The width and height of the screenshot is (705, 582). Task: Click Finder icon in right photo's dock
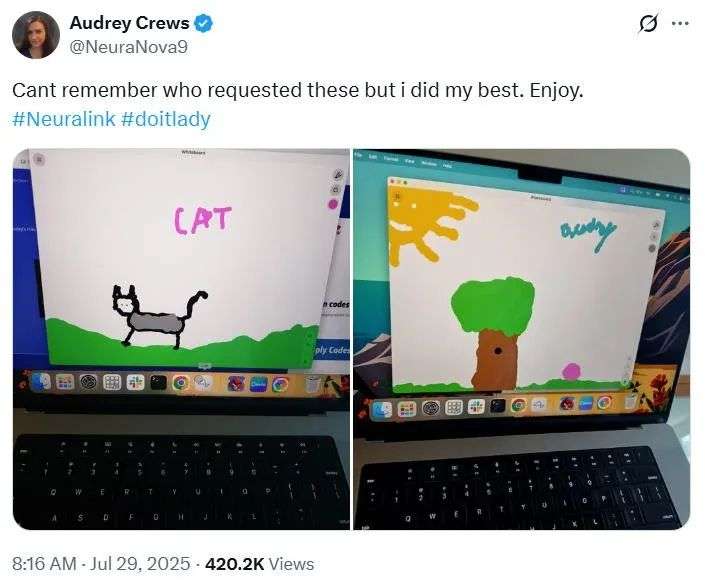[383, 409]
